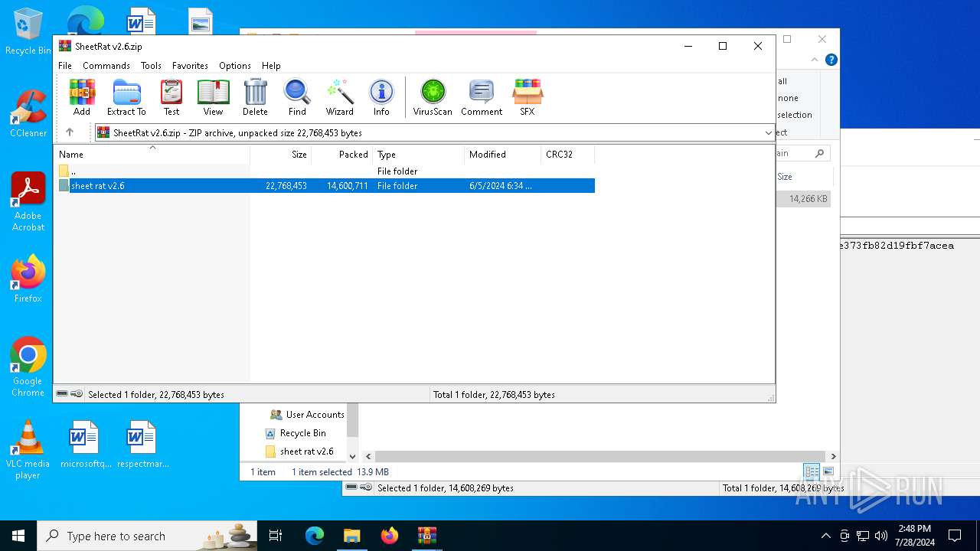Select User Accounts in Explorer tree
The image size is (980, 551).
pyautogui.click(x=307, y=415)
